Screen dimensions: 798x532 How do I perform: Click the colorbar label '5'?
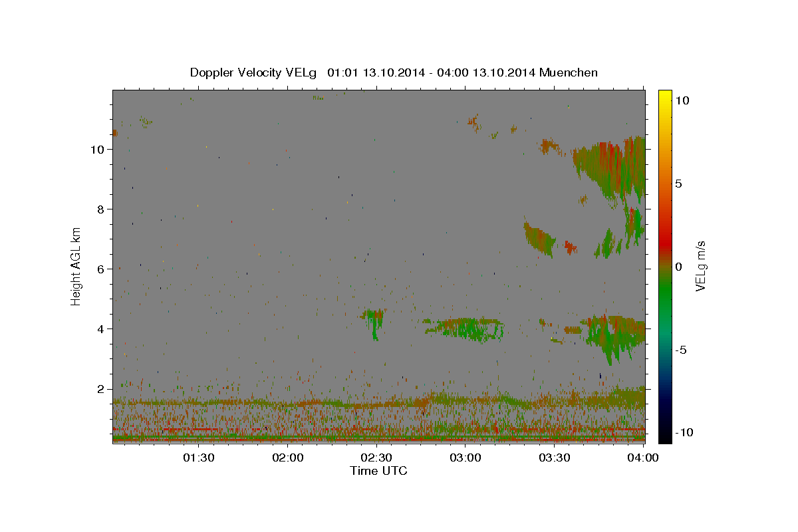[x=678, y=184]
